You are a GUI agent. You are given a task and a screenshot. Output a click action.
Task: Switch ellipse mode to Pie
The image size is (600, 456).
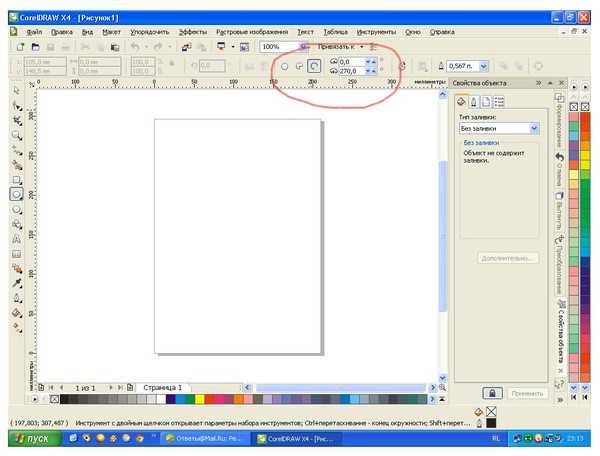(299, 67)
